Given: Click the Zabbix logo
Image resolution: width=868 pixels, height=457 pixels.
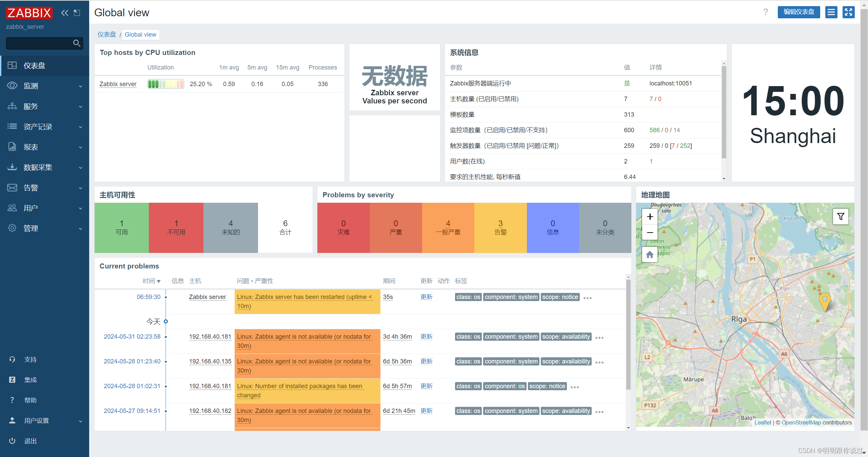Looking at the screenshot, I should (29, 13).
